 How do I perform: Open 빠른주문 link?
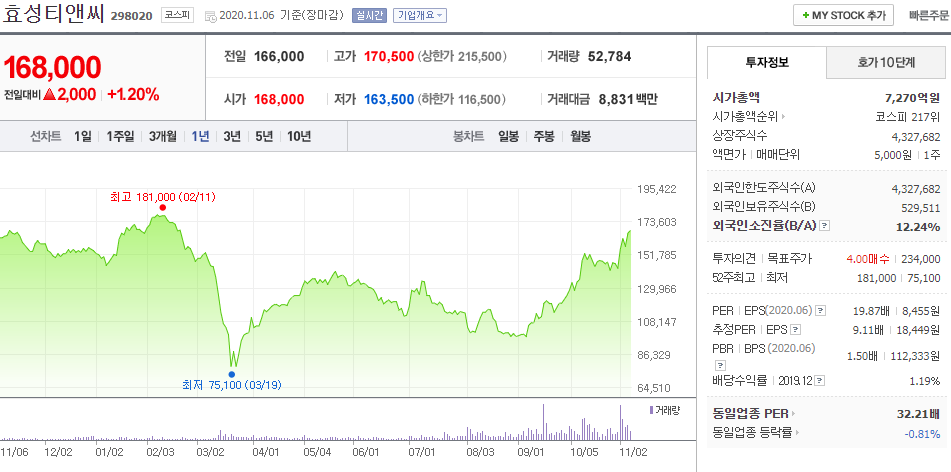coord(929,16)
